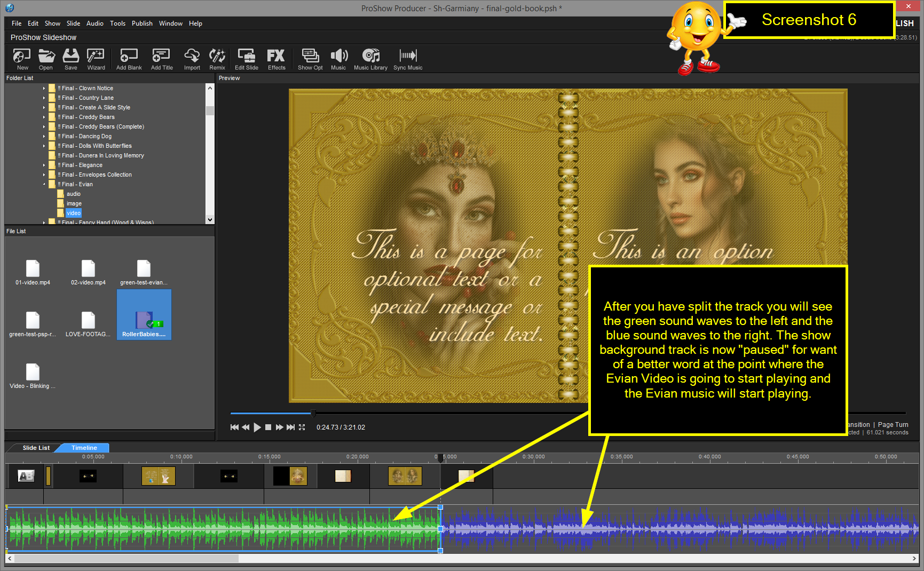Click the Add Title slide icon
924x571 pixels.
pyautogui.click(x=161, y=59)
